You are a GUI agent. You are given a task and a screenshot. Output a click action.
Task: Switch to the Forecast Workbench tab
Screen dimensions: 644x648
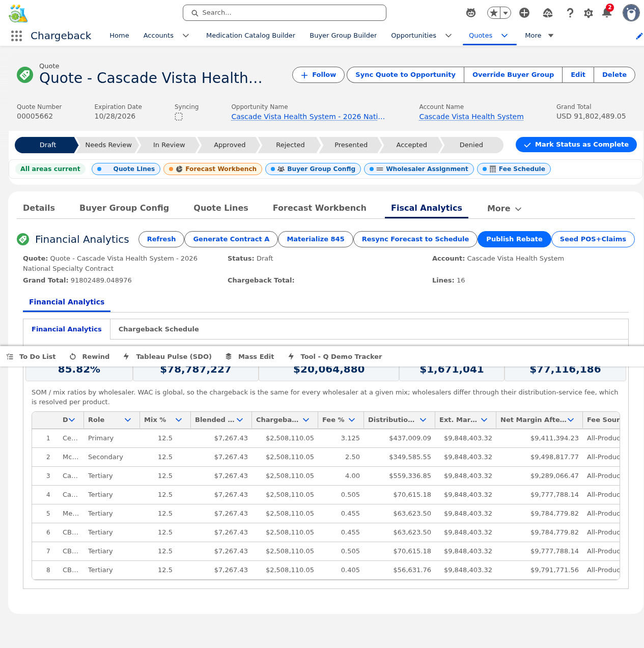click(320, 208)
